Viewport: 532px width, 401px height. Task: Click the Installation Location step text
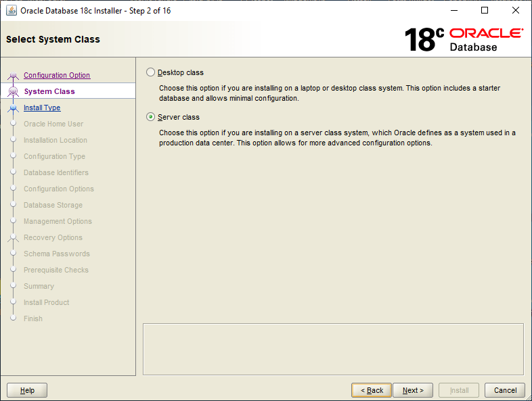point(56,141)
